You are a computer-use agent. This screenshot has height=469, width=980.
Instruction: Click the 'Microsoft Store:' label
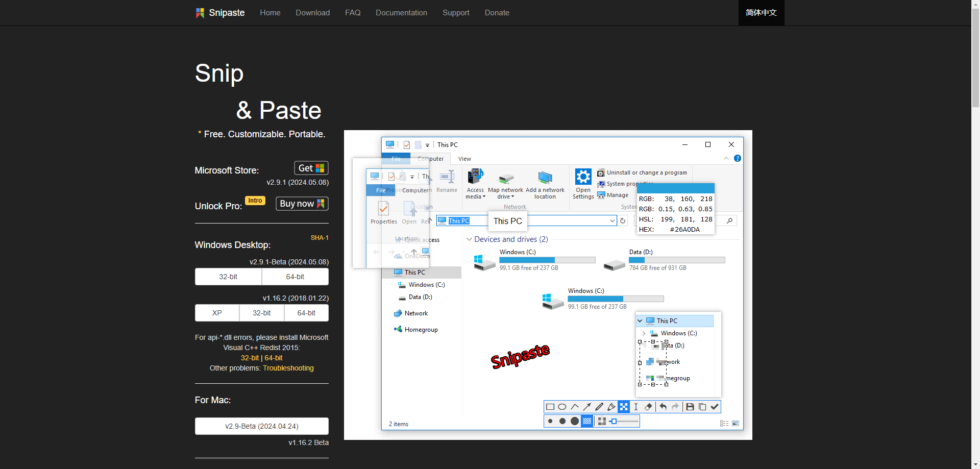(x=227, y=170)
